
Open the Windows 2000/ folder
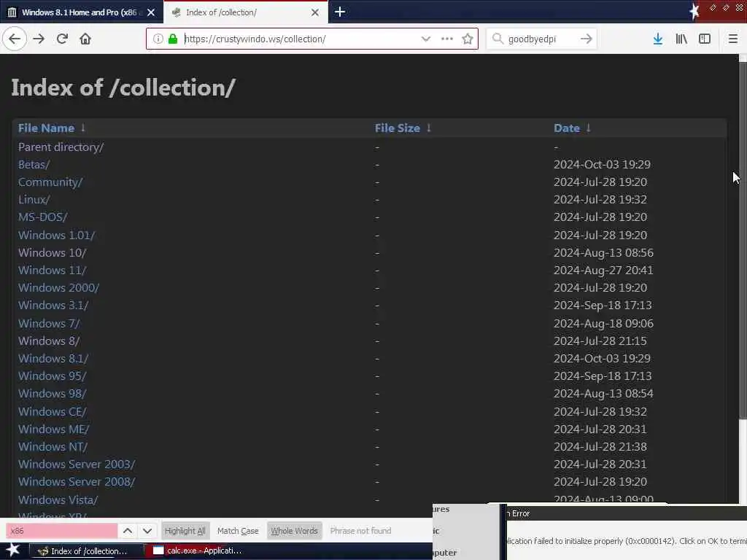pyautogui.click(x=58, y=288)
